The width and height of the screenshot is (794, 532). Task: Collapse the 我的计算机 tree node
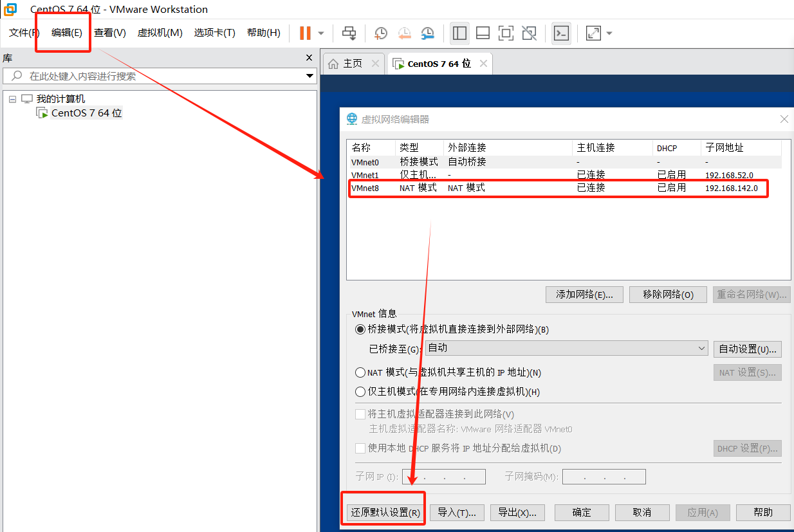click(12, 99)
